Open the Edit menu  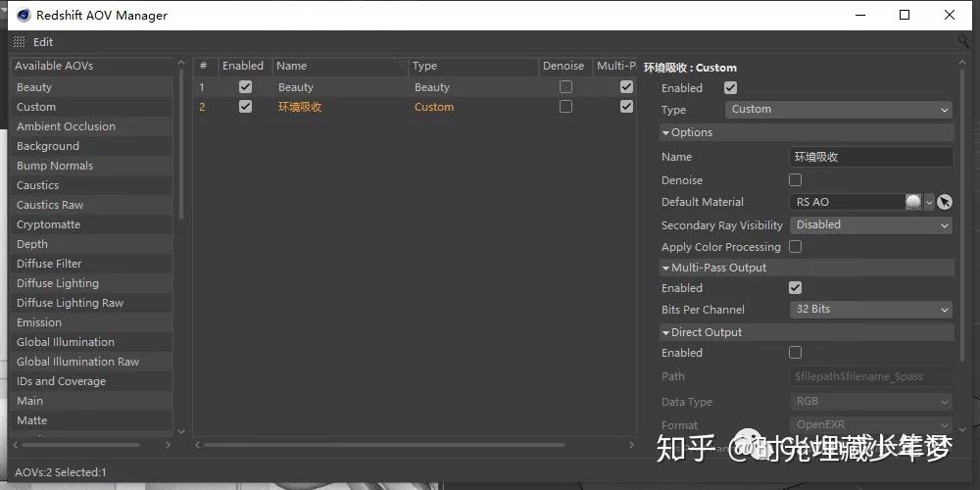click(x=43, y=42)
